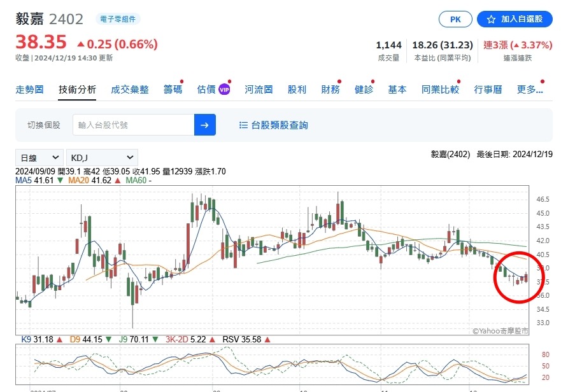Viewport: 561px width, 392px height.
Task: Click the red-circled candlesticks on the chart
Action: (518, 277)
